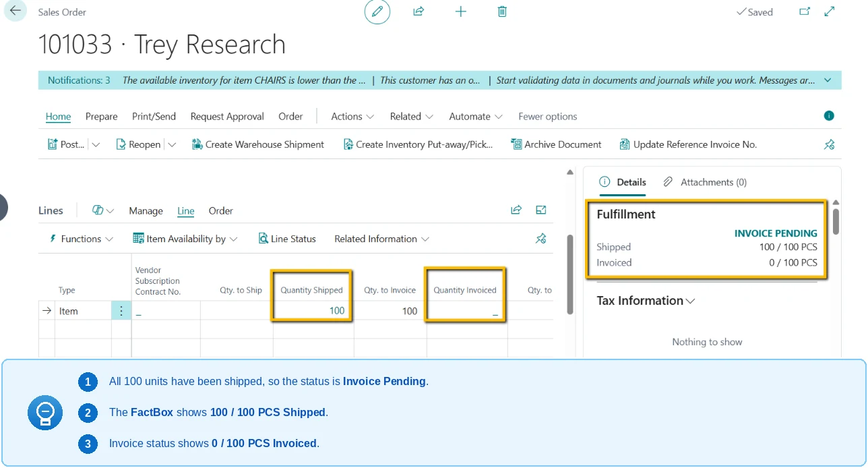Screen dimensions: 868x468
Task: Delete the order with trash icon
Action: 502,11
